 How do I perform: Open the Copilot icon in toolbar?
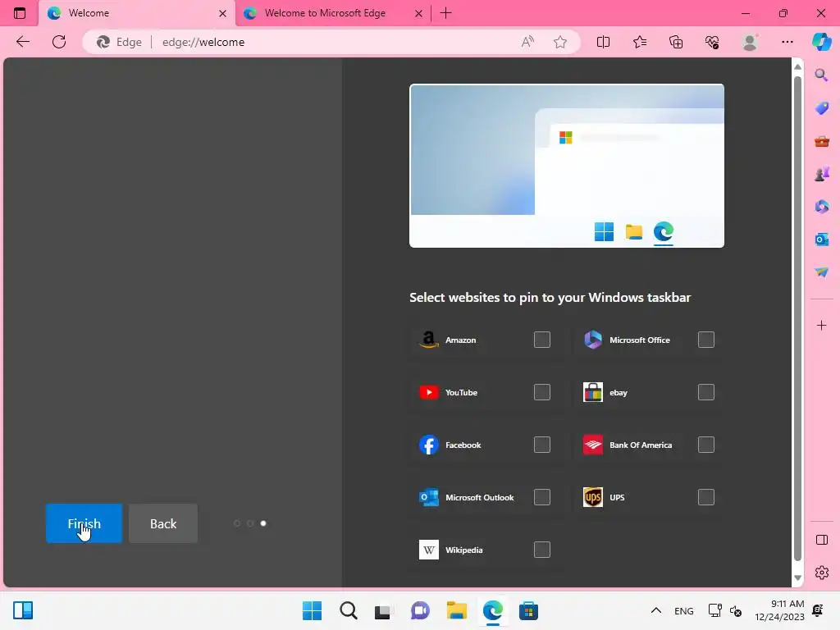click(822, 42)
